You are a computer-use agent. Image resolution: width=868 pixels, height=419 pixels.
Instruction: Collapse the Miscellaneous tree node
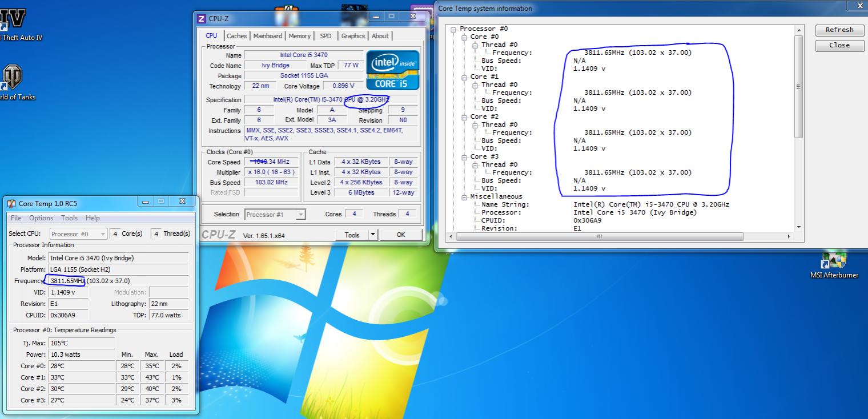pyautogui.click(x=465, y=196)
